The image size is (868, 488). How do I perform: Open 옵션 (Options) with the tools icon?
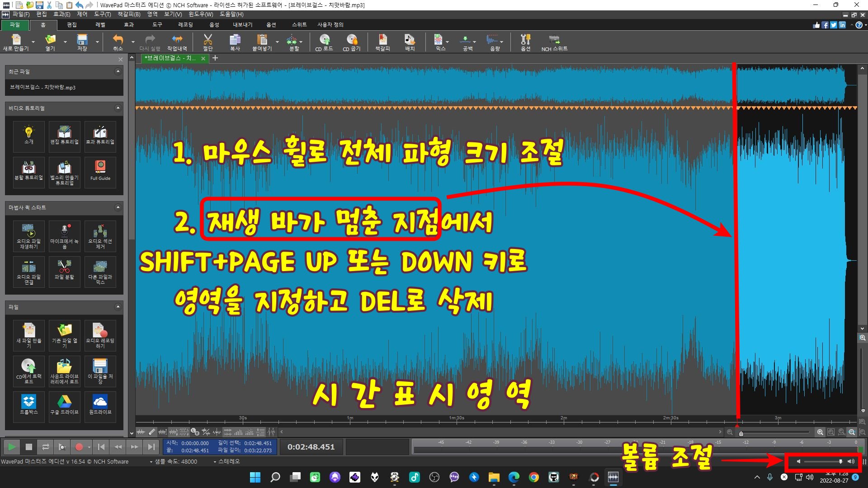click(x=525, y=42)
